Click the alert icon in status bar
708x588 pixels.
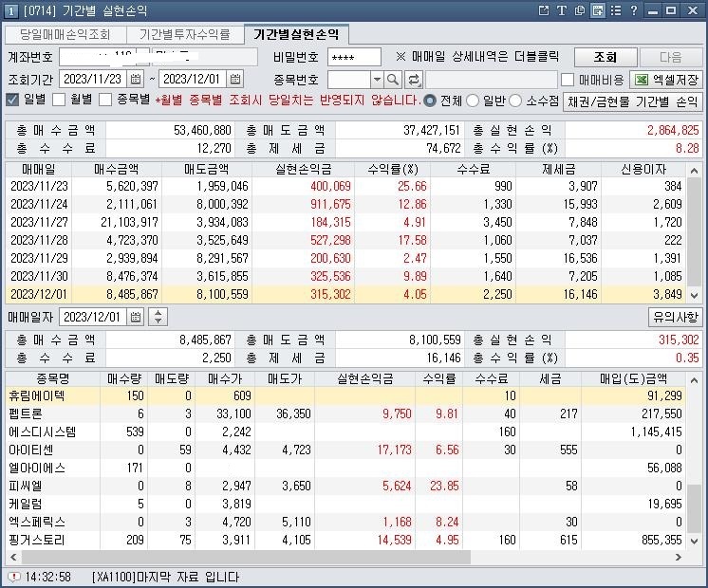(14, 577)
